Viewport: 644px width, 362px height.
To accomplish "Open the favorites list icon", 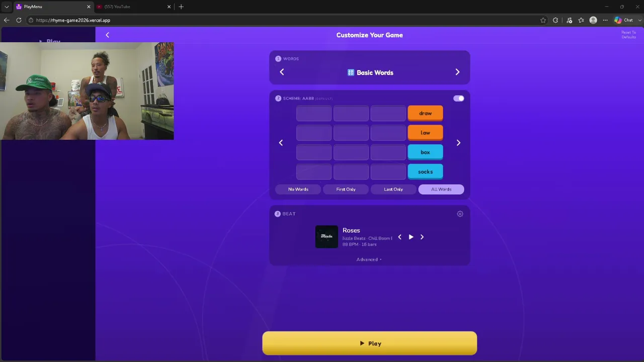I will (581, 20).
